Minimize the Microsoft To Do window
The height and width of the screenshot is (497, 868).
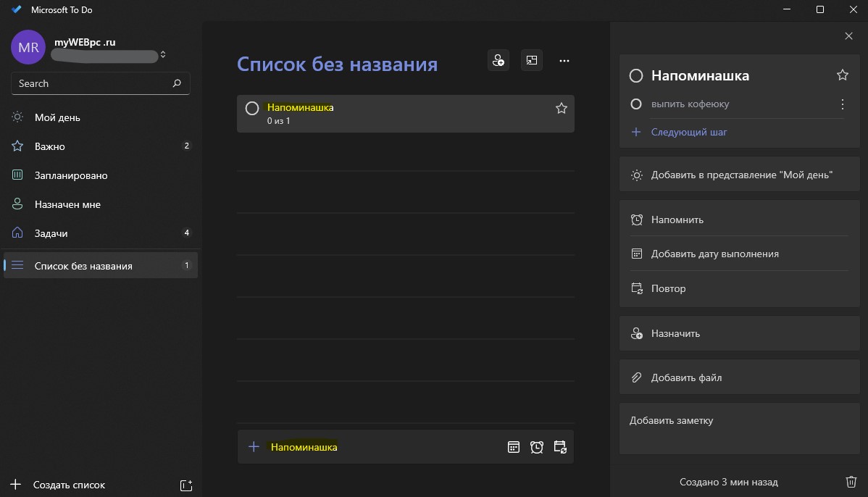(787, 9)
